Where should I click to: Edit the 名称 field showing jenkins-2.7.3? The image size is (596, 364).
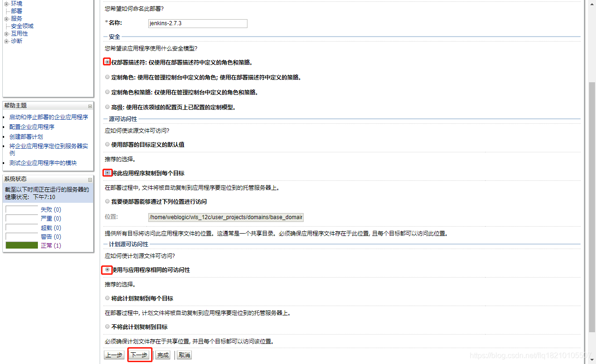(197, 23)
